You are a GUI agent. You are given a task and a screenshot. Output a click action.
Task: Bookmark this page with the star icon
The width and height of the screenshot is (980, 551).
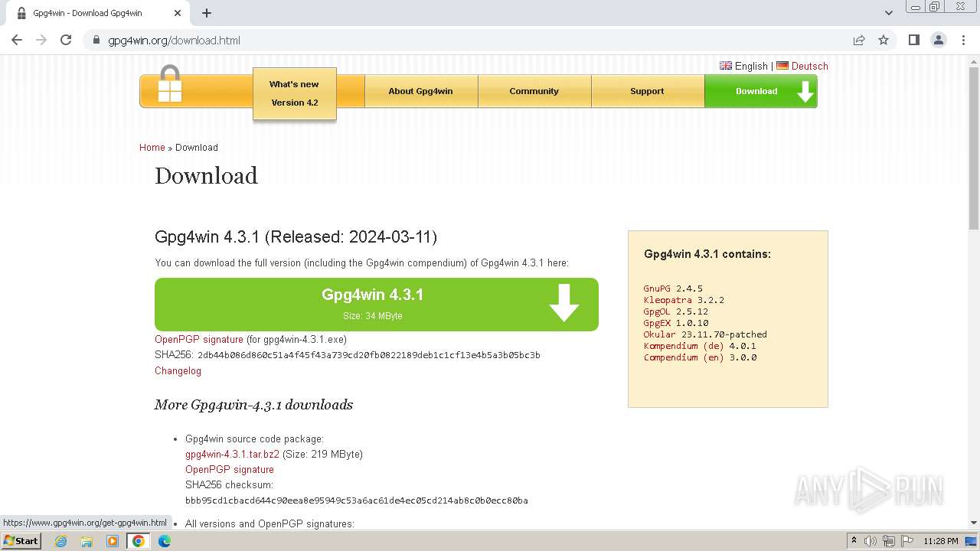tap(884, 40)
